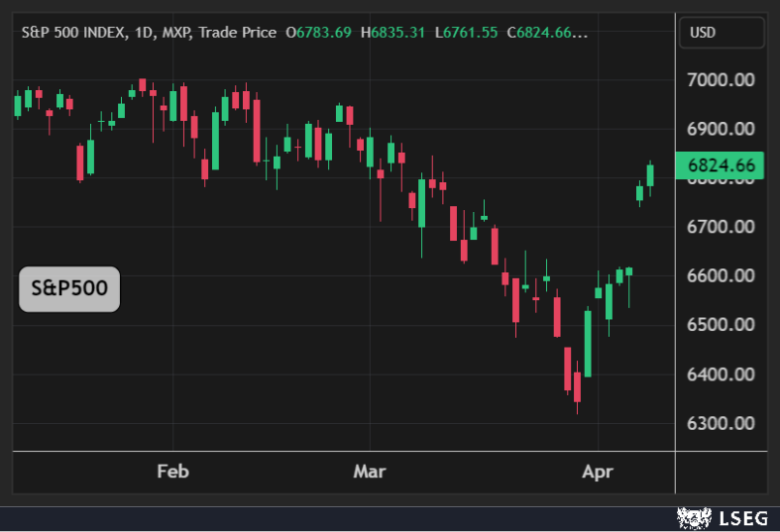Viewport: 780px width, 532px height.
Task: Click the low price value L6761.55
Action: 466,33
